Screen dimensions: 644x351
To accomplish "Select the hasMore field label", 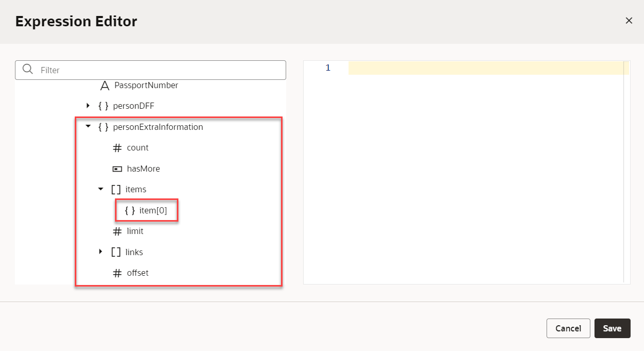I will click(143, 169).
